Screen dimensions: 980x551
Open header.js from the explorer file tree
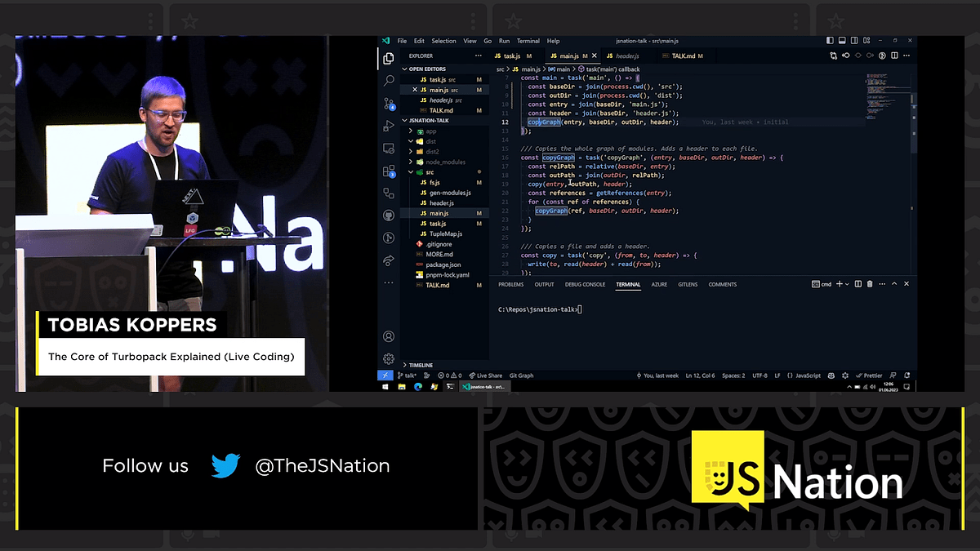click(x=443, y=203)
